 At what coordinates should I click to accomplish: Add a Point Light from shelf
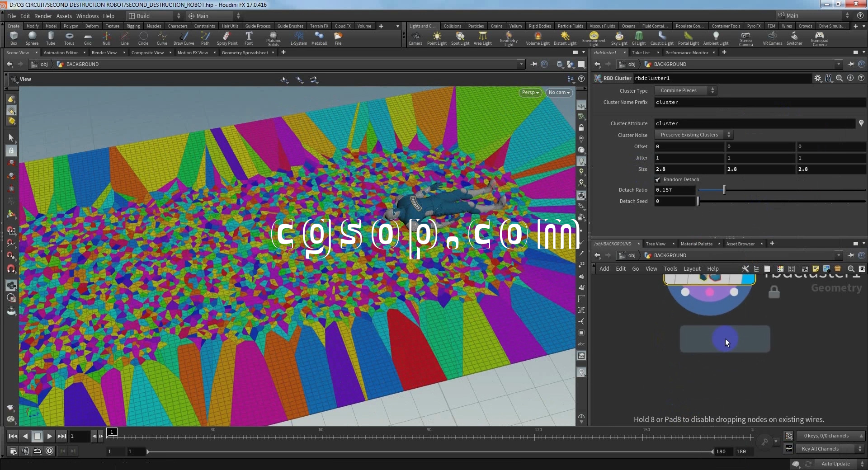(x=437, y=38)
